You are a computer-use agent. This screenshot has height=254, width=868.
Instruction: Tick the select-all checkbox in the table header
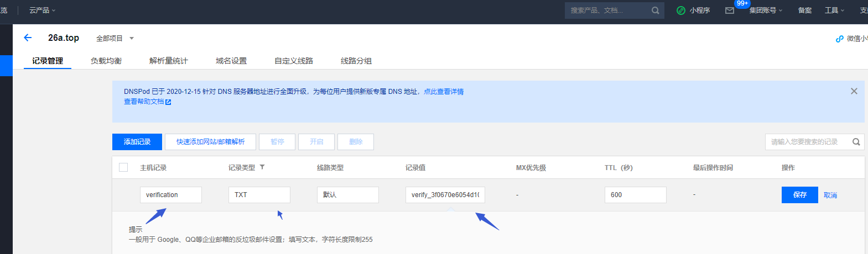[123, 167]
